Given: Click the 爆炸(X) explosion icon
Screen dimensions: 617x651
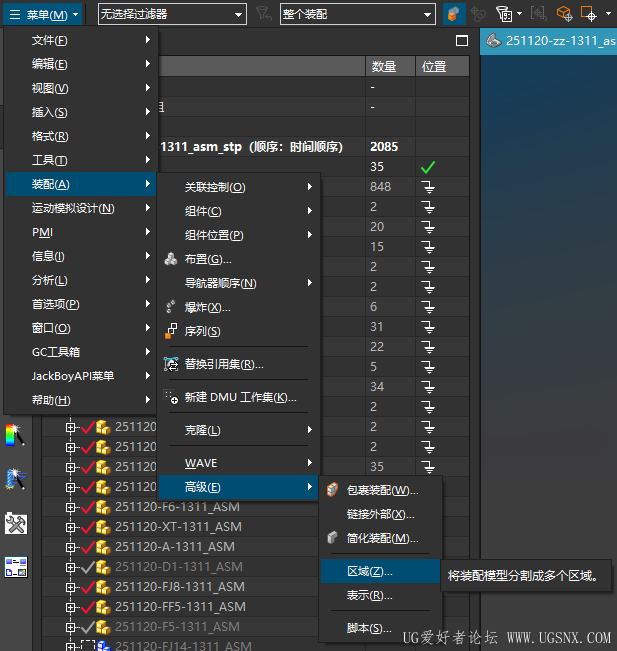Looking at the screenshot, I should point(171,307).
